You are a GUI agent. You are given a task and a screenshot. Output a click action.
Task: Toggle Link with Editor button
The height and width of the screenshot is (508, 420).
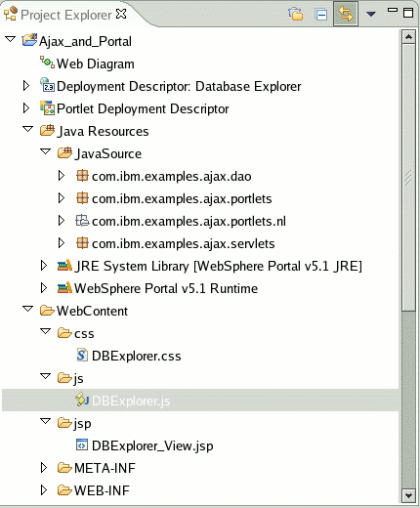point(346,14)
